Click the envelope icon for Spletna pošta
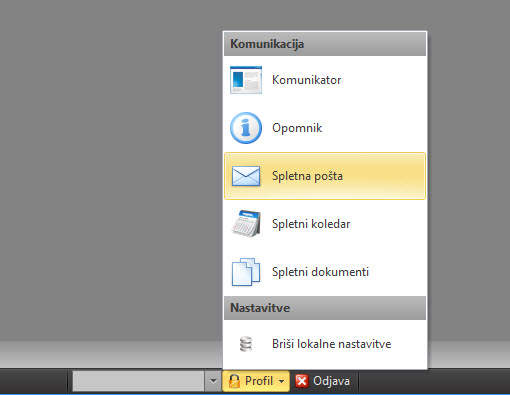This screenshot has width=510, height=395. tap(246, 176)
